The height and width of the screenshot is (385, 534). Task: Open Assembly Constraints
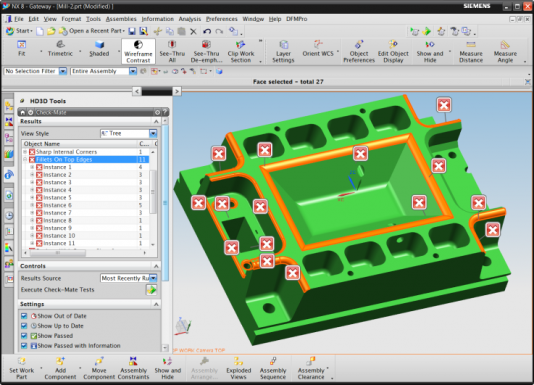click(134, 368)
